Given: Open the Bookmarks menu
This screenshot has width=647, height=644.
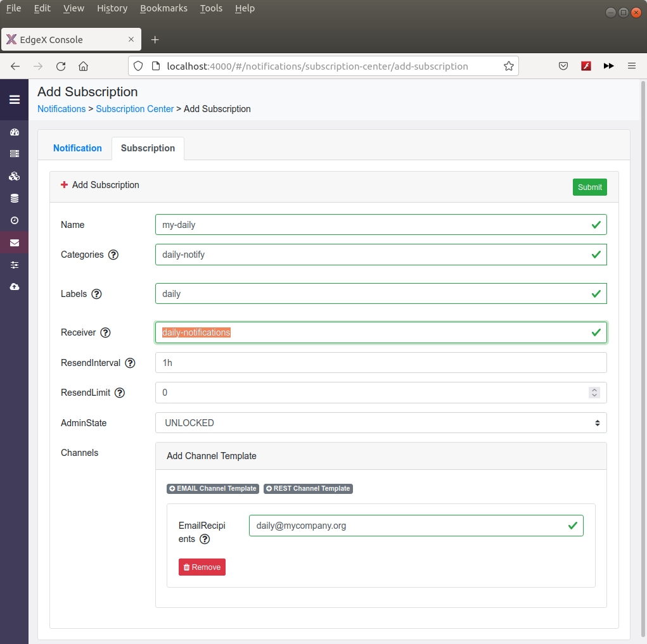Looking at the screenshot, I should [163, 8].
